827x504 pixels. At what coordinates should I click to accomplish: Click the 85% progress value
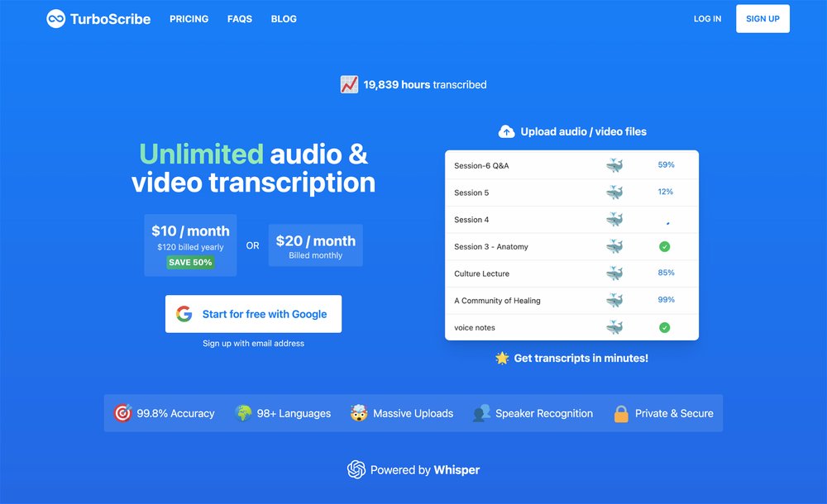(x=666, y=273)
